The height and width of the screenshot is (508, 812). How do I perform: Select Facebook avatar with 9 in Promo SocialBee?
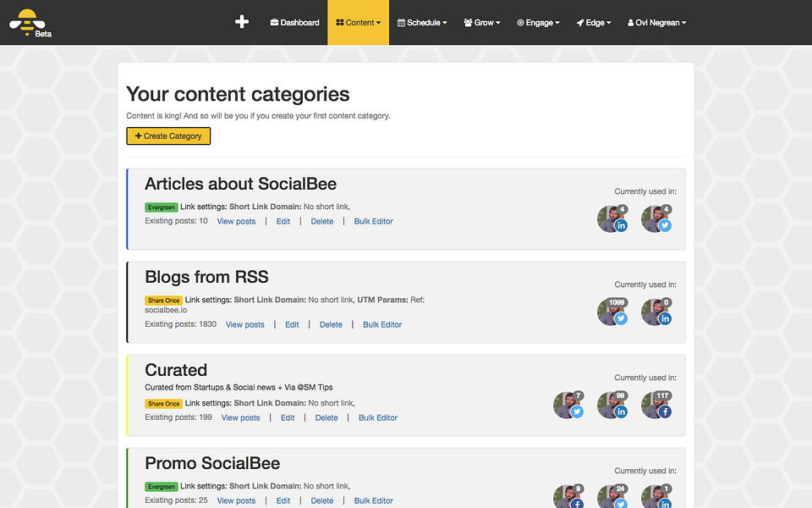click(x=568, y=497)
